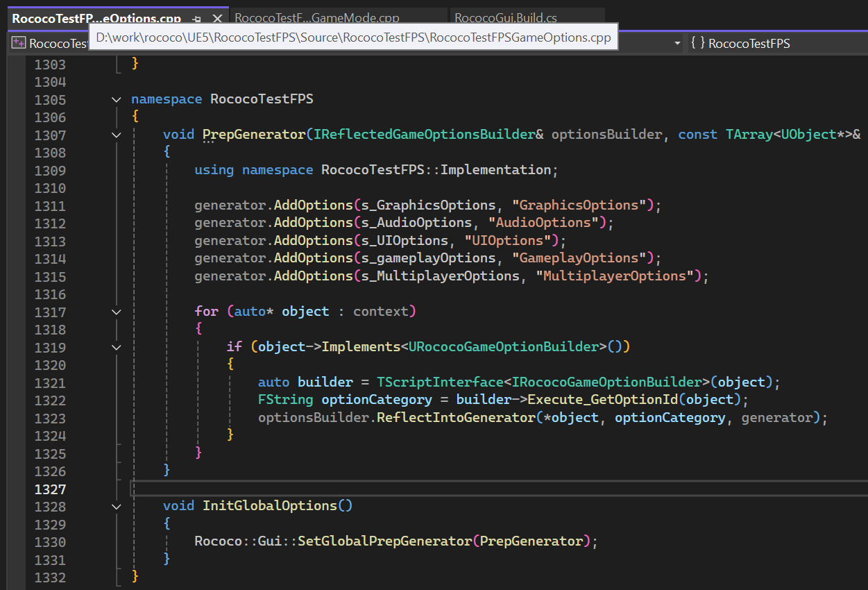Open the project scope dropdown arrow
This screenshot has width=868, height=590.
(x=677, y=43)
